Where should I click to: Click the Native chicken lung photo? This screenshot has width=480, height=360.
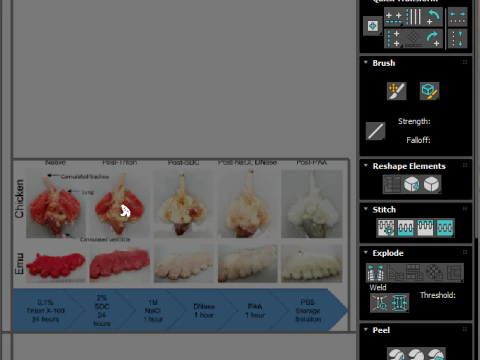55,204
